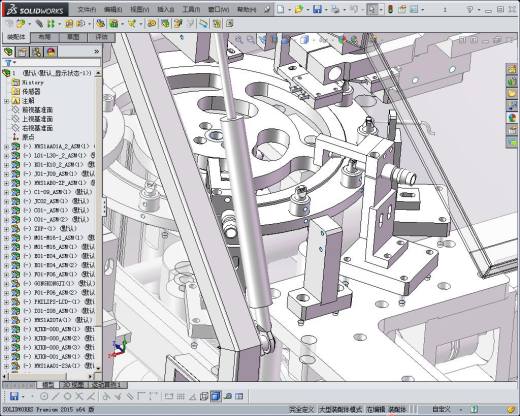Open the PropertyManager tab icon
The width and height of the screenshot is (520, 416).
pos(22,52)
